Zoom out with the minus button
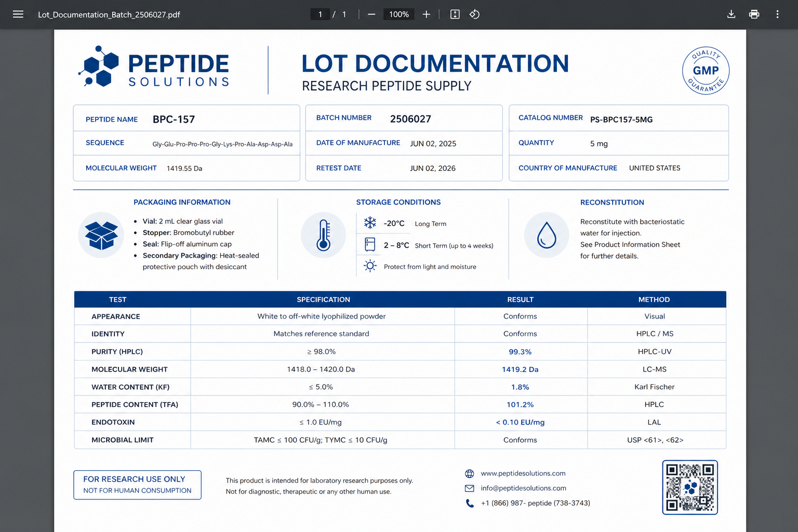The image size is (798, 532). pyautogui.click(x=371, y=14)
